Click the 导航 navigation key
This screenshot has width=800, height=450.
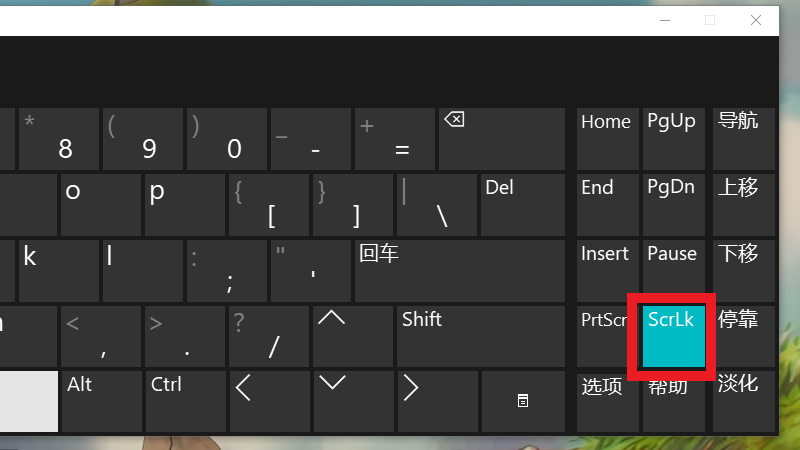click(x=743, y=138)
